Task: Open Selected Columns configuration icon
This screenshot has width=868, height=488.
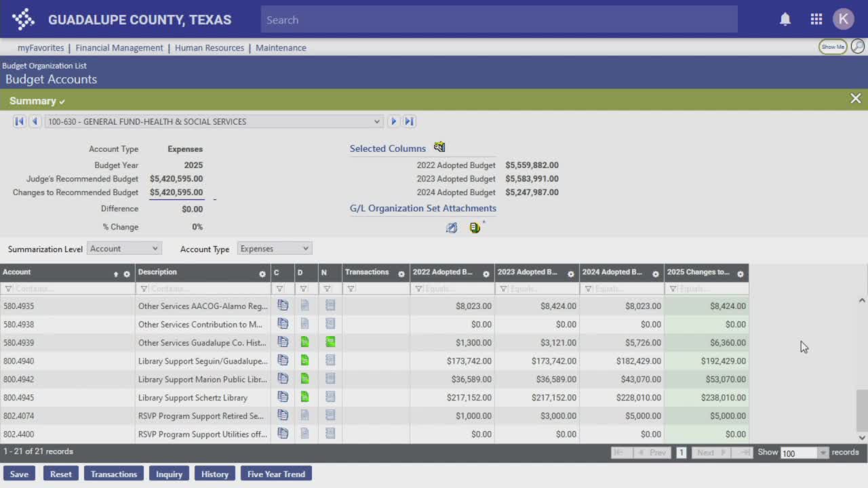Action: coord(439,148)
